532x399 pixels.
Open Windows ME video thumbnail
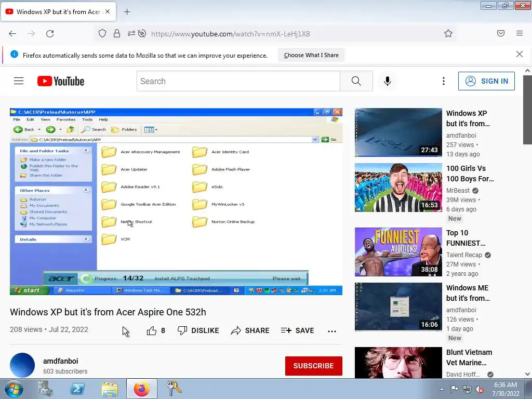coord(398,307)
